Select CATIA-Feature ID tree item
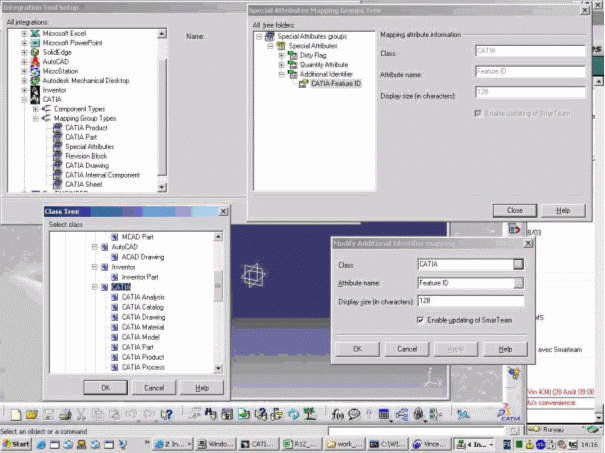The width and height of the screenshot is (605, 453). pyautogui.click(x=336, y=83)
